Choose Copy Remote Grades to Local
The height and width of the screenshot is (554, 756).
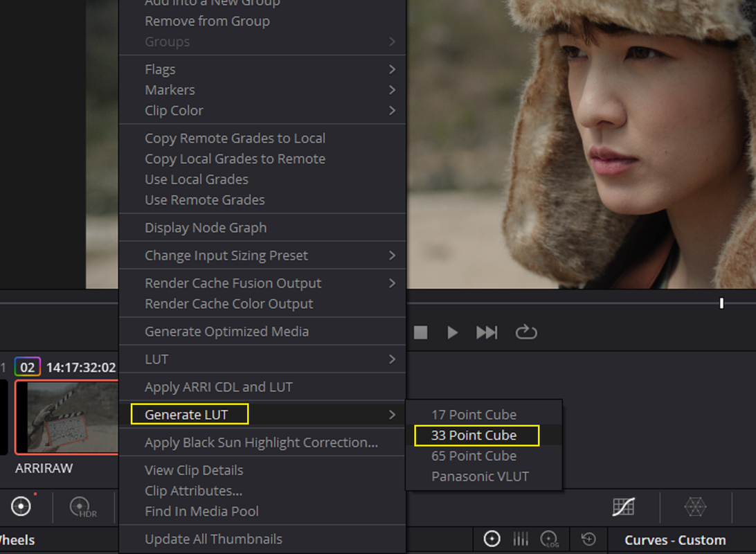coord(262,138)
